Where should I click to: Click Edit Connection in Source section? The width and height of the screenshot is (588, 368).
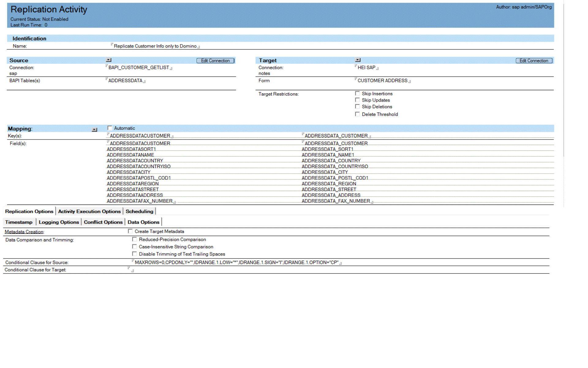(x=215, y=61)
